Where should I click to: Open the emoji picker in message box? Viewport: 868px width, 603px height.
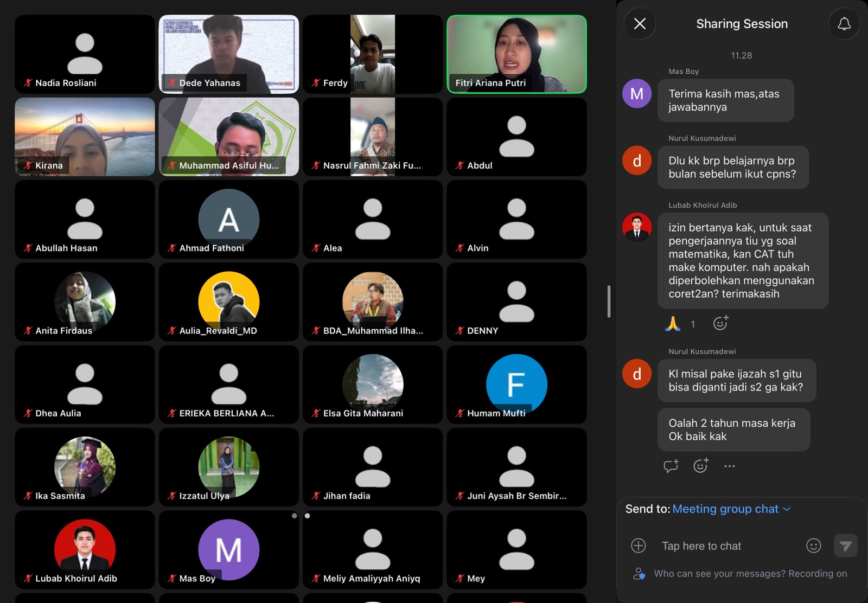pyautogui.click(x=813, y=546)
